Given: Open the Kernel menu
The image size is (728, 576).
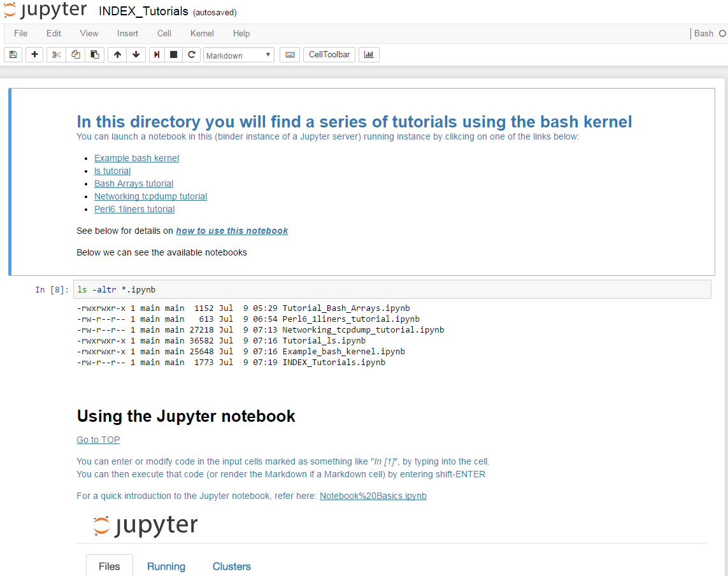Looking at the screenshot, I should pyautogui.click(x=202, y=33).
